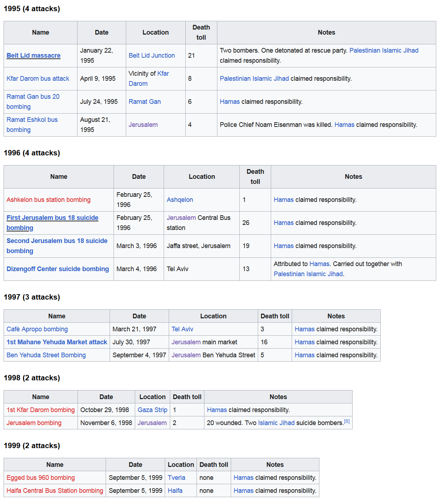Image resolution: width=442 pixels, height=504 pixels.
Task: Click the Tel Aviv cell in Dizengoff row
Action: pyautogui.click(x=202, y=269)
